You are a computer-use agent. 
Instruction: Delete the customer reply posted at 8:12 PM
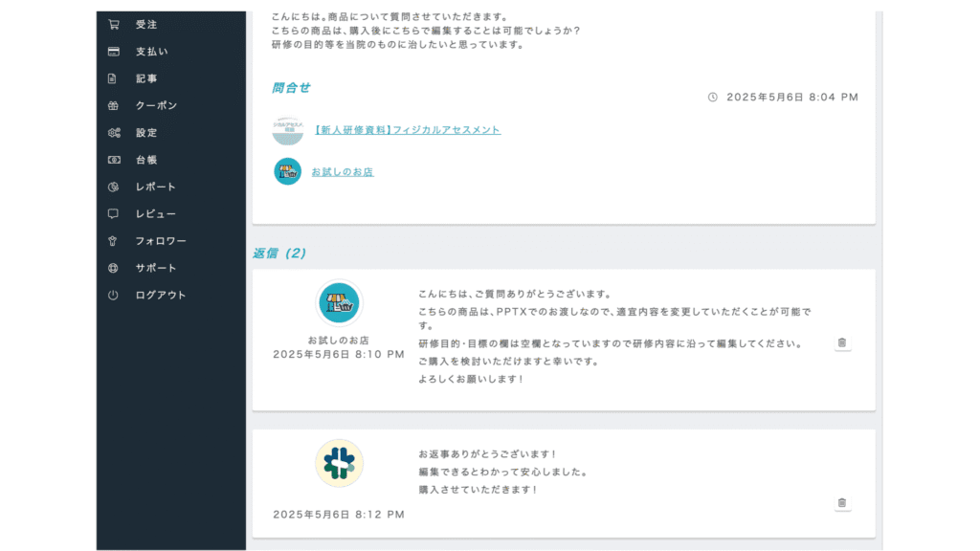pyautogui.click(x=842, y=502)
